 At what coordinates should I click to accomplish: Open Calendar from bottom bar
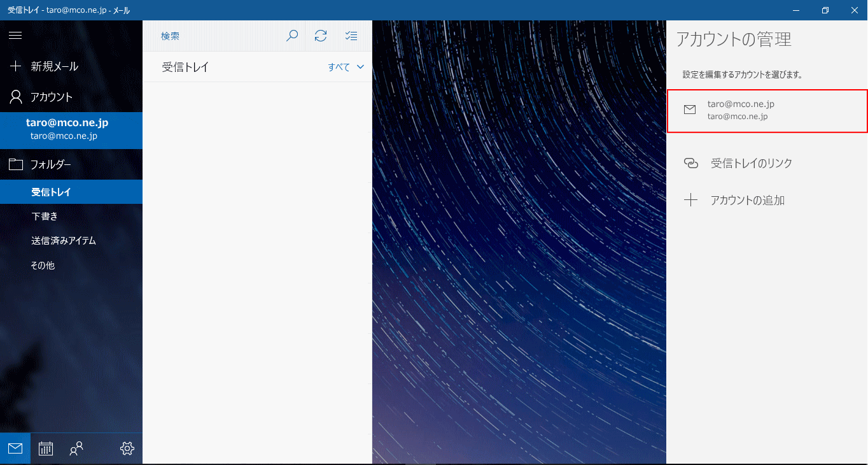pos(46,448)
